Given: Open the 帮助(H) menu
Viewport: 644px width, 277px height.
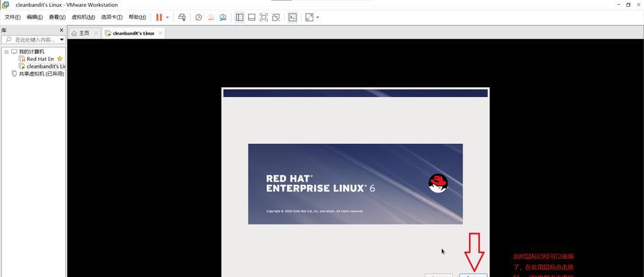Looking at the screenshot, I should click(x=137, y=17).
